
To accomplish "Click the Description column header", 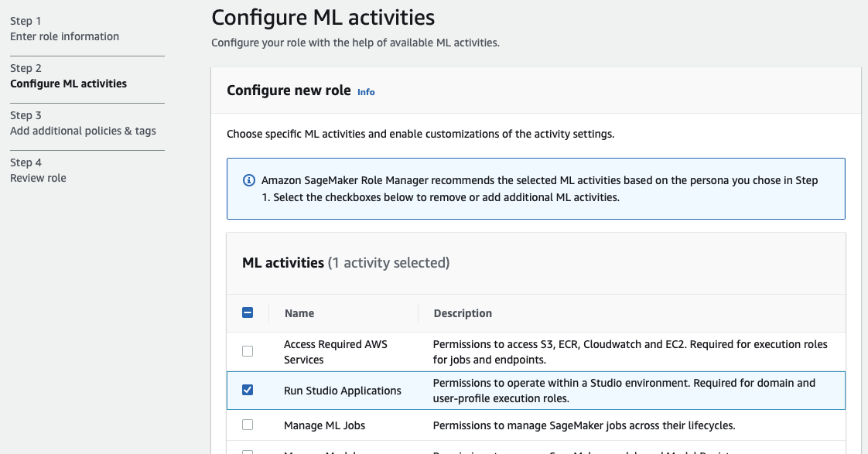I will tap(463, 313).
